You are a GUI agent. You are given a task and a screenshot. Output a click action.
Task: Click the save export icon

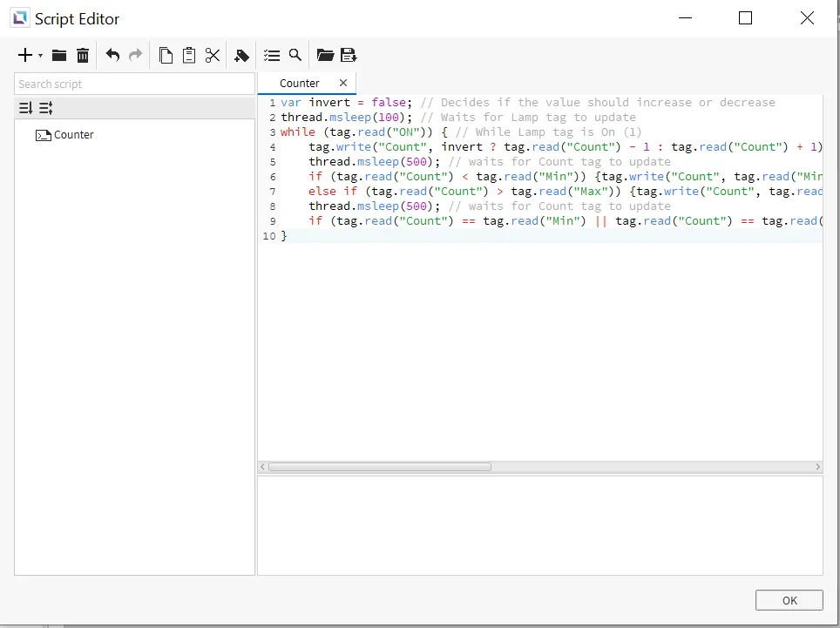tap(349, 56)
